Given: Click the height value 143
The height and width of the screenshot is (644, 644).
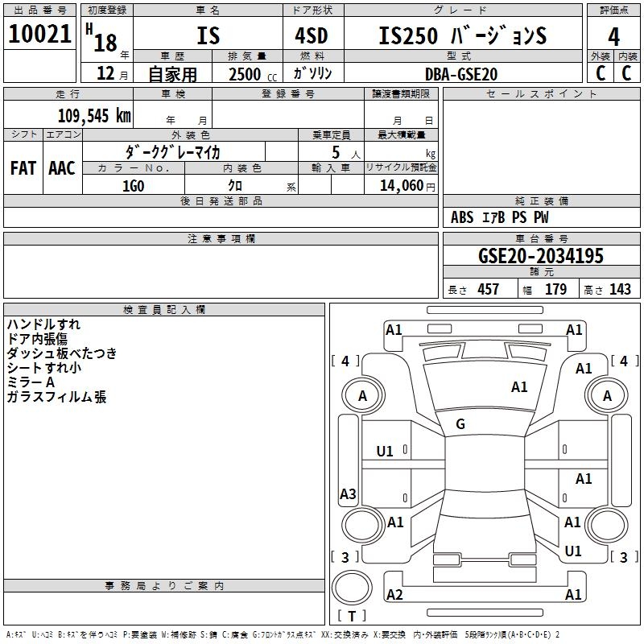Looking at the screenshot, I should [x=620, y=289].
